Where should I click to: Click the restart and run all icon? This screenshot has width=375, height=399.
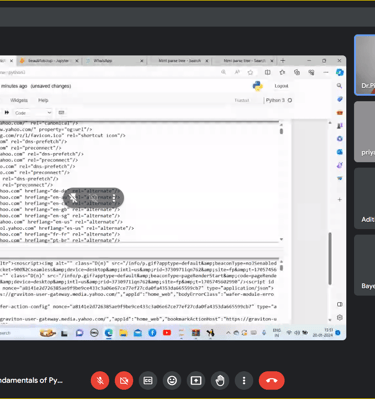click(7, 113)
